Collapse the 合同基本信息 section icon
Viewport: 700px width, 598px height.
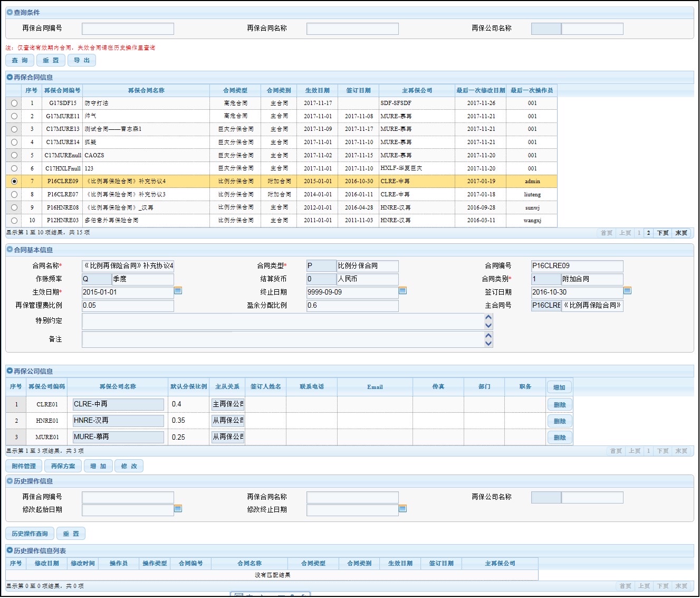pos(9,250)
